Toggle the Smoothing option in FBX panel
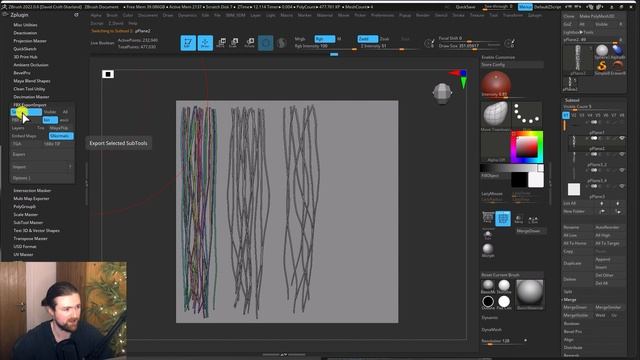Viewport: 640px width, 360px height. (x=61, y=136)
